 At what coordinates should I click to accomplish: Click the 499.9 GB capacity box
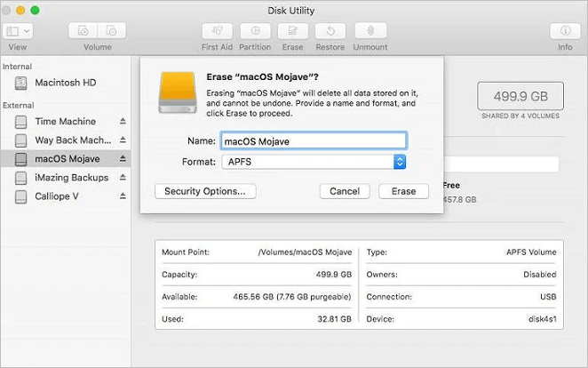[x=520, y=96]
